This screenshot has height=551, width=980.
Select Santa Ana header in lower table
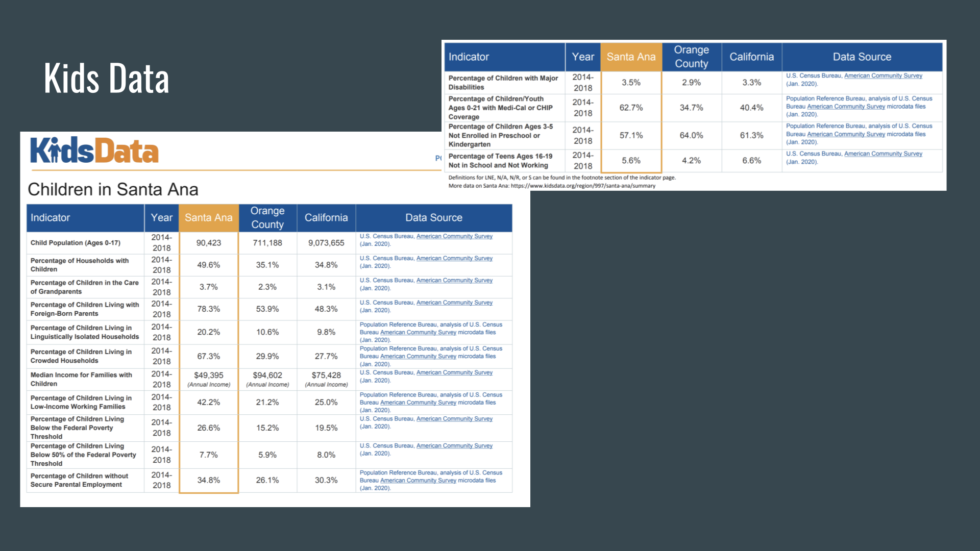coord(208,218)
